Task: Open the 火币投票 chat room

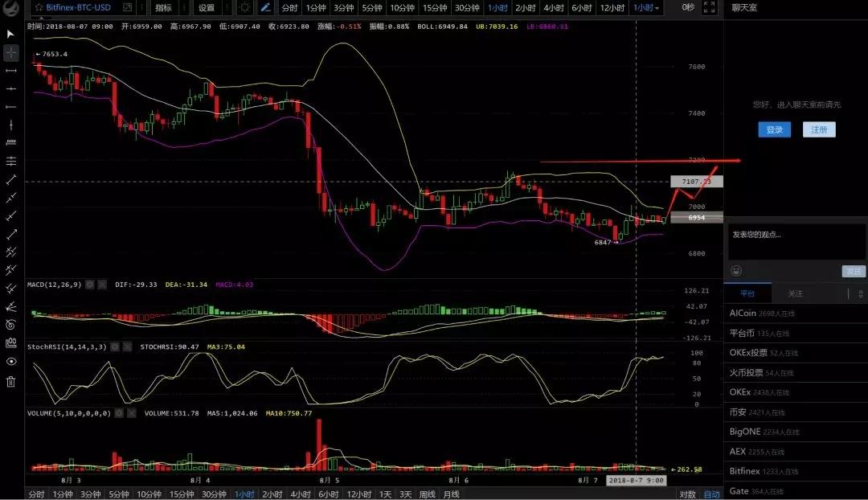Action: 796,373
